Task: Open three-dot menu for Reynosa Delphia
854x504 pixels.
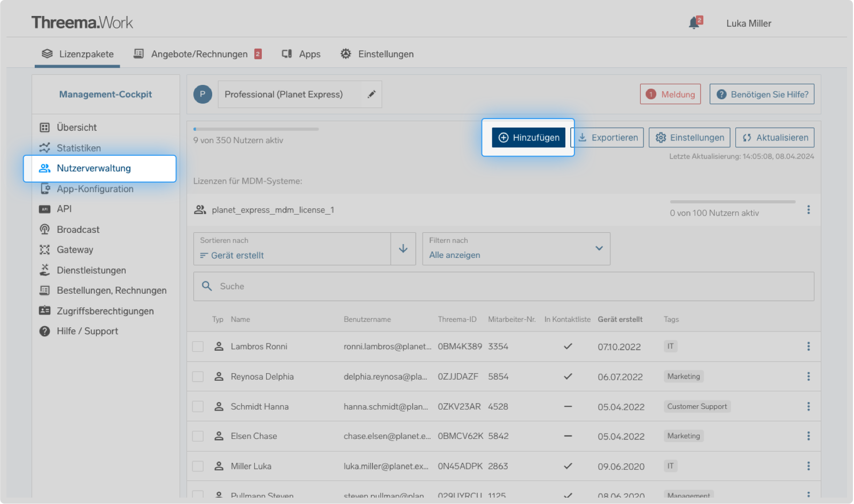Action: point(808,376)
